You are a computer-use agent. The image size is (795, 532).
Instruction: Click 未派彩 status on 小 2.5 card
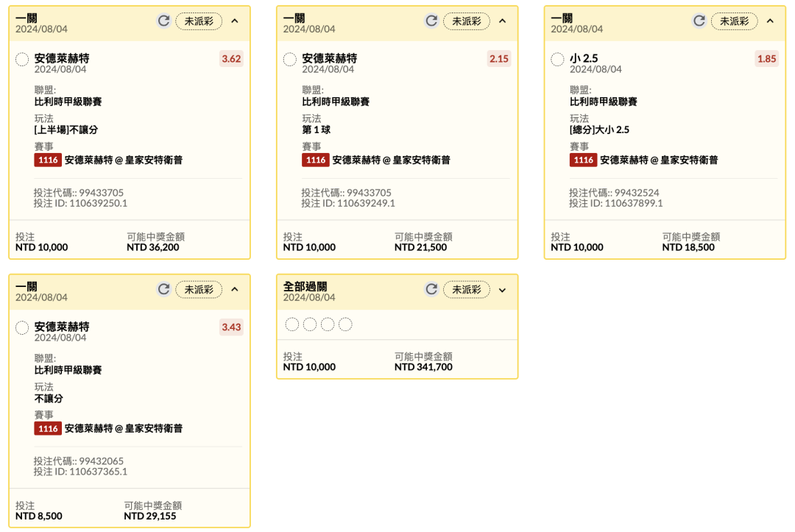click(x=734, y=21)
